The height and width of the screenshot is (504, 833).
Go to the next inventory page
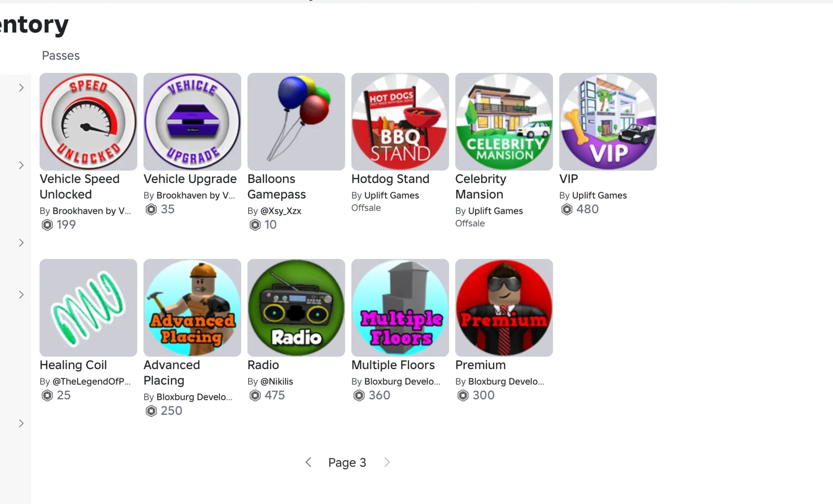387,462
